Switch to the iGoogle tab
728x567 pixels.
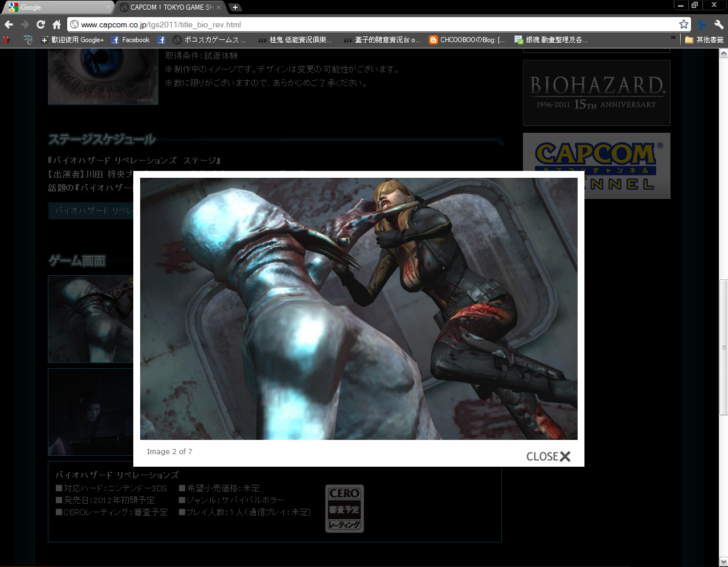point(54,7)
